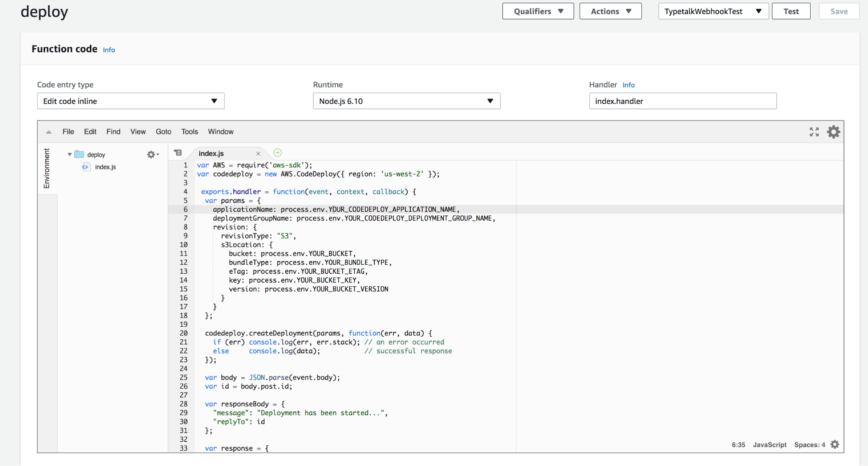868x466 pixels.
Task: Open the editor preferences gear icon
Action: [833, 132]
